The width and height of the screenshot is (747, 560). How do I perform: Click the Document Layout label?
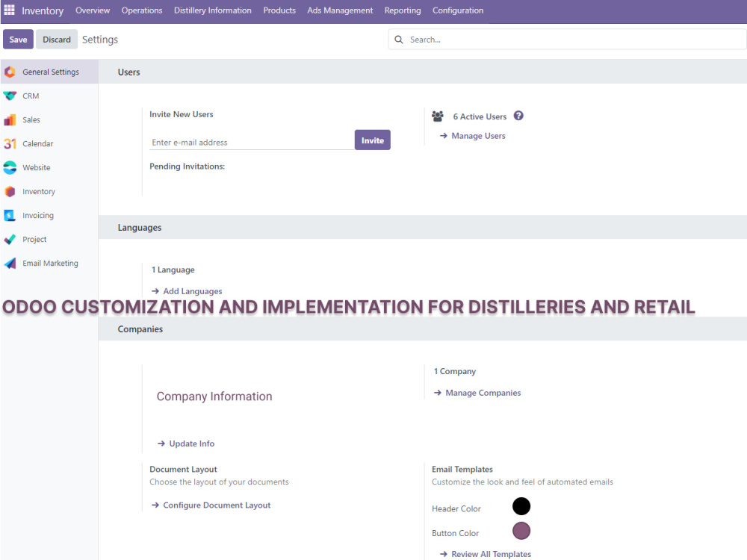pos(183,469)
